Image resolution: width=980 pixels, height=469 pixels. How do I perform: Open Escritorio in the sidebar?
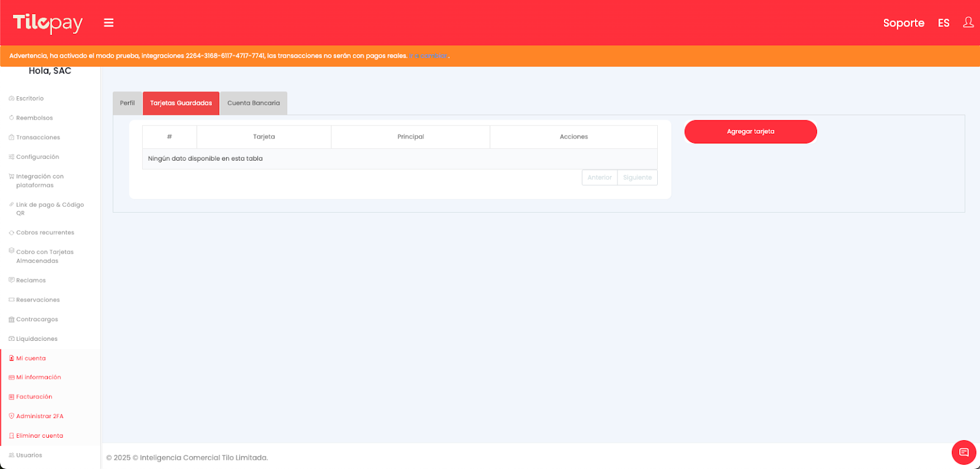29,98
